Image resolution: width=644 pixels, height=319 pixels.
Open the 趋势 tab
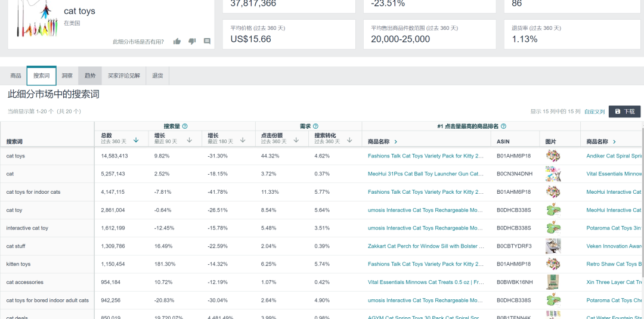click(x=90, y=76)
